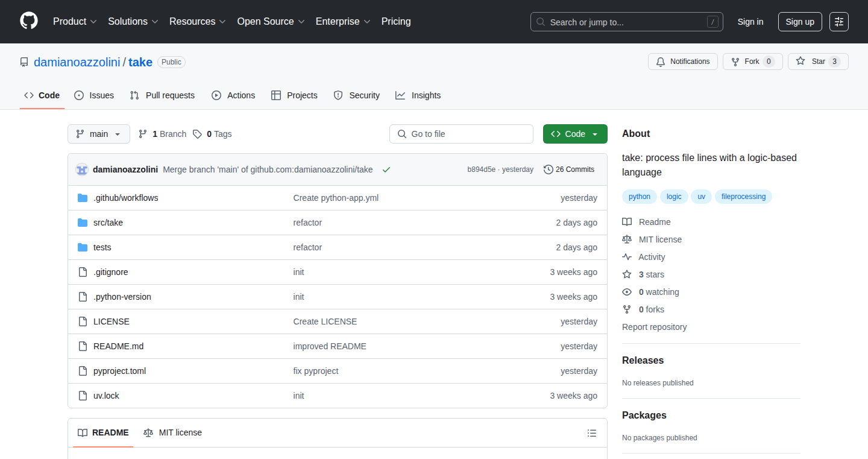Click the logic topic tag

pos(674,197)
